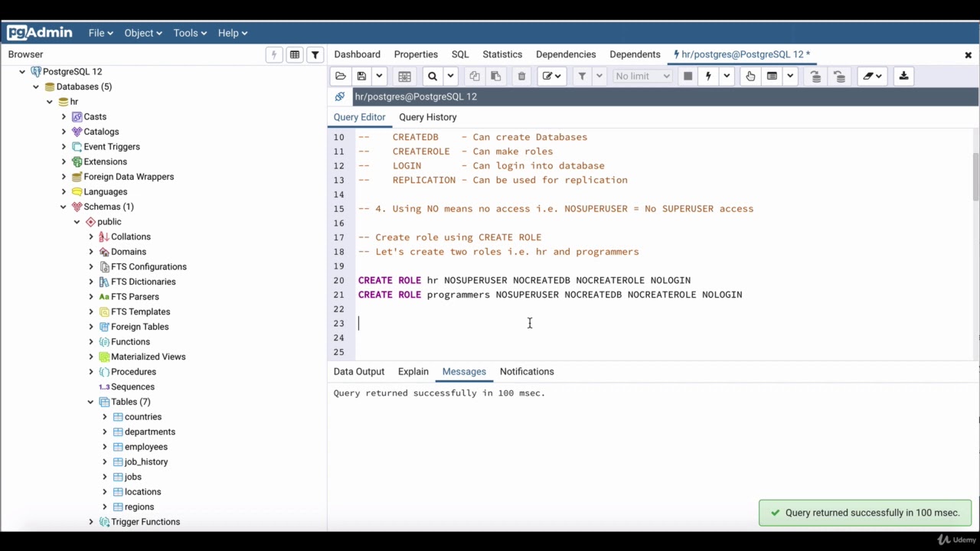
Task: Select the job_history table in tree
Action: (x=146, y=461)
